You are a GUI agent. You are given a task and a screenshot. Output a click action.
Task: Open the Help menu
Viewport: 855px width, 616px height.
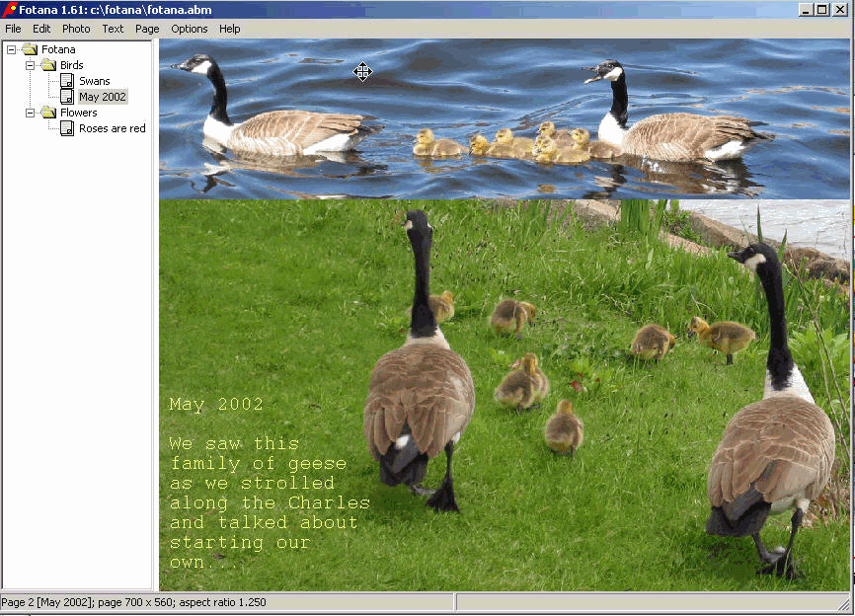tap(230, 29)
